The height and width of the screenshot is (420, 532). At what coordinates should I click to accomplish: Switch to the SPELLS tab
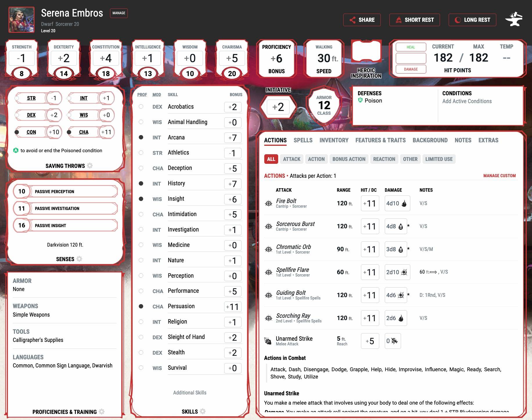[x=303, y=140]
